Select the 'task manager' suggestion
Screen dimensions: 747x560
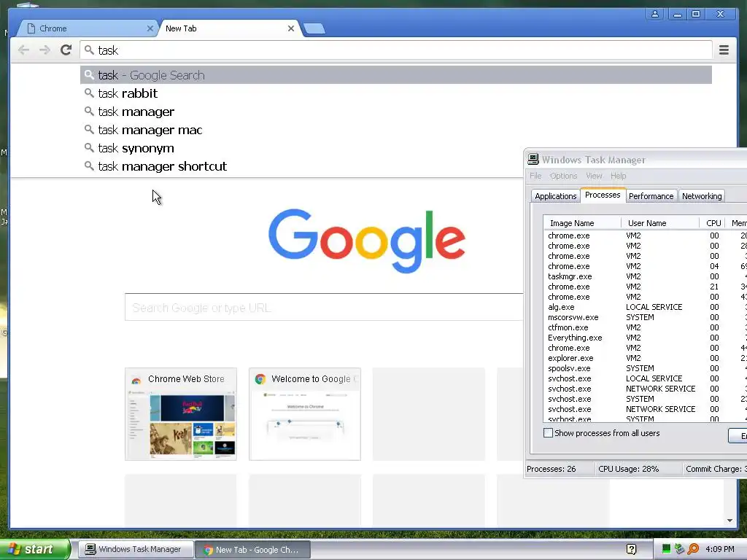(x=396, y=112)
